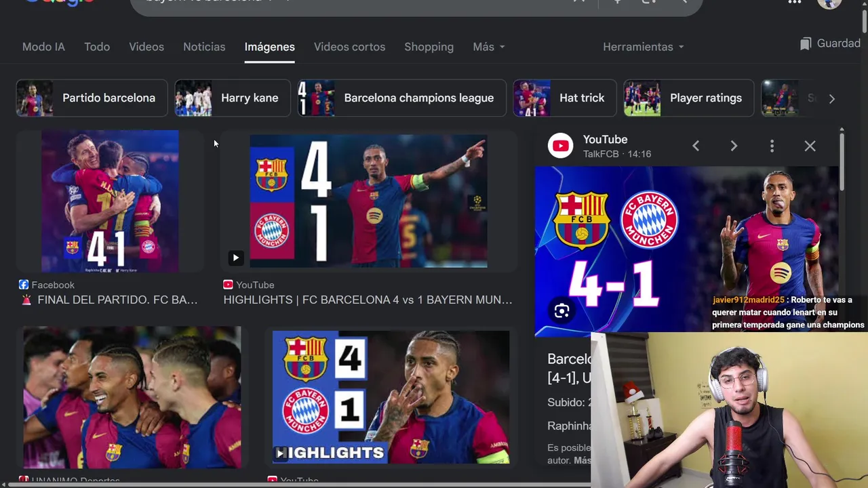Expand the Herramientas dropdown
Image resolution: width=868 pixels, height=488 pixels.
644,47
